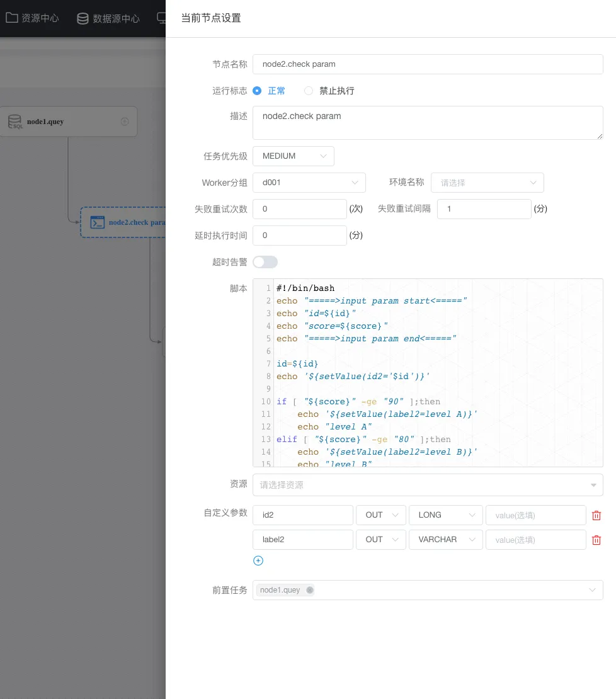Select the 禁止执行 run flag radio button
Image resolution: width=616 pixels, height=699 pixels.
(x=308, y=91)
